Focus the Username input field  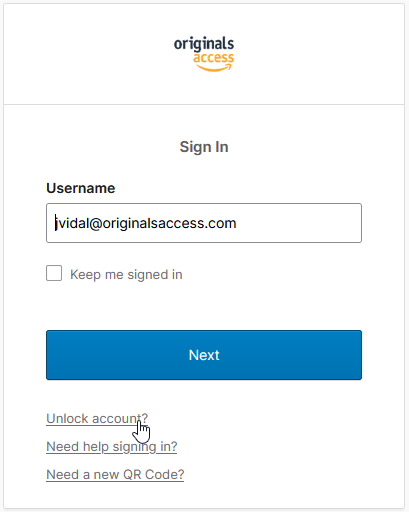[x=204, y=223]
